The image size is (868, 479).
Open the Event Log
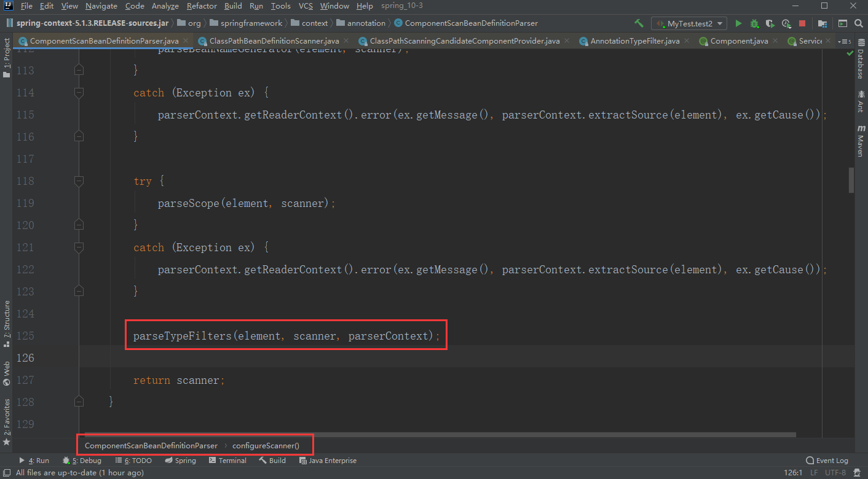827,461
